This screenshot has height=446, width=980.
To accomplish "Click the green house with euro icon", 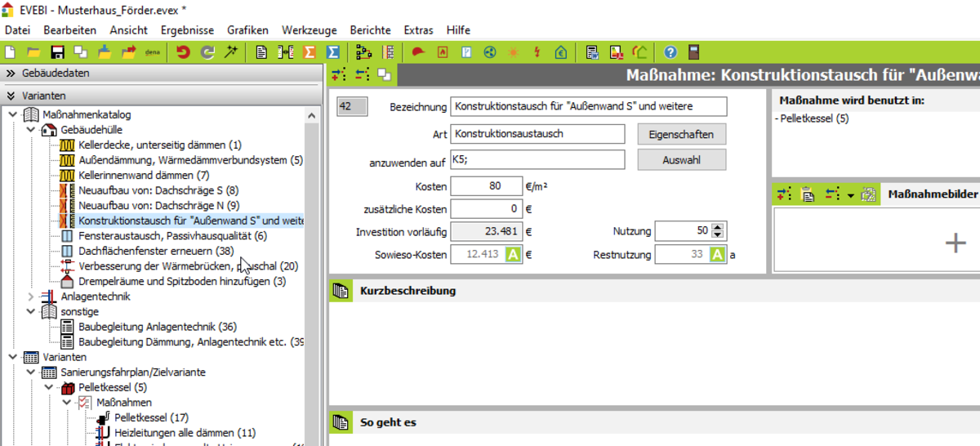I will [x=560, y=52].
